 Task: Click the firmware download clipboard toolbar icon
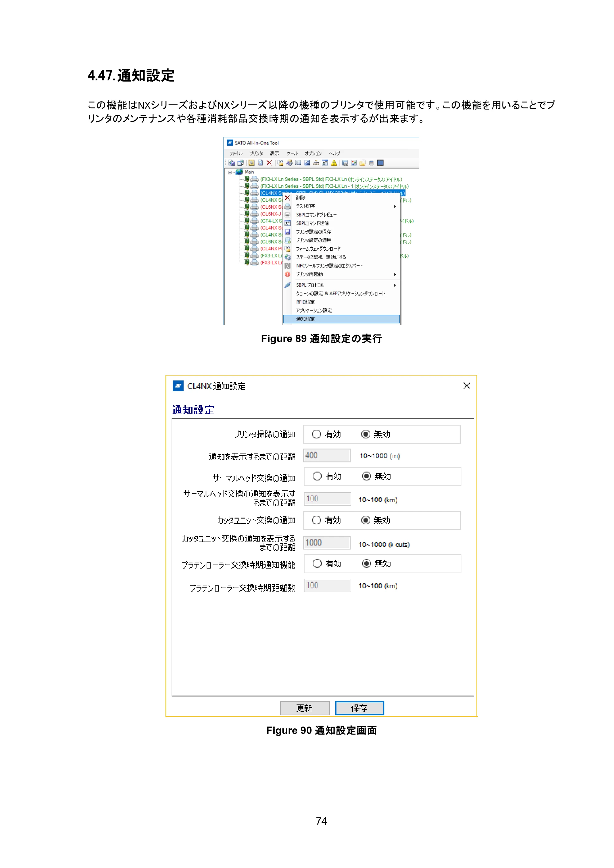(280, 163)
